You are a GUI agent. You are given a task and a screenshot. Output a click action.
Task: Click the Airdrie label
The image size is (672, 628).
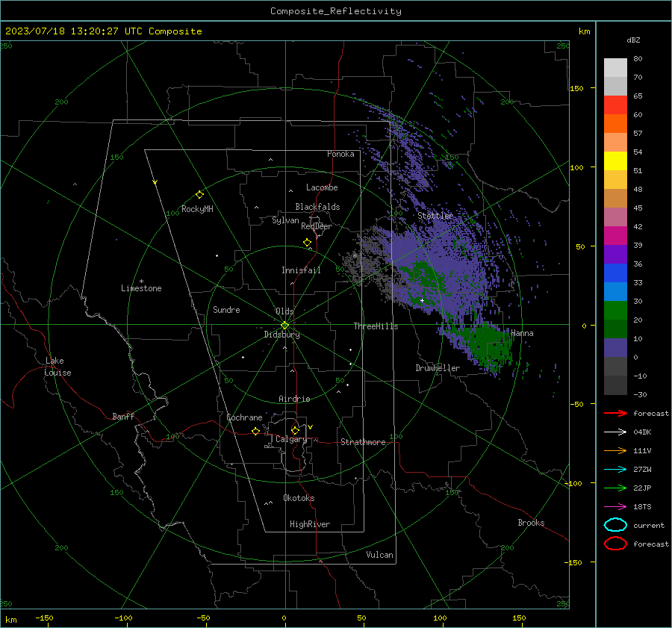294,399
